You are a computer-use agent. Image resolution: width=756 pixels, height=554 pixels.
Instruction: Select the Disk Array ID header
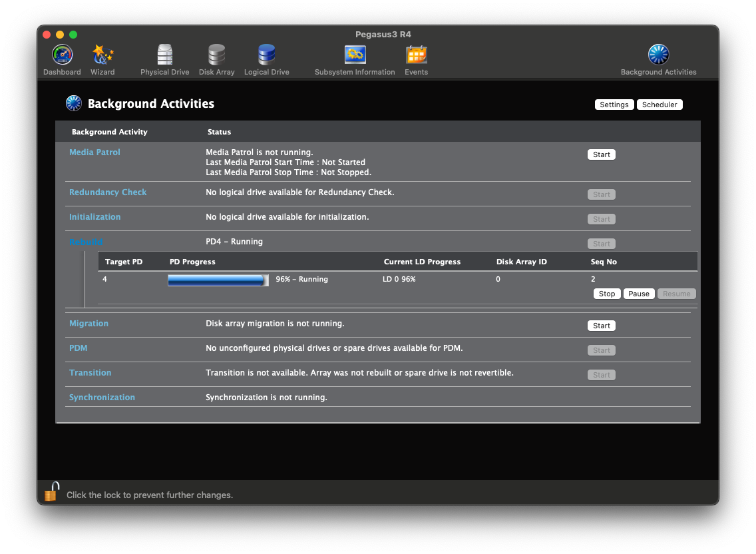pyautogui.click(x=522, y=262)
